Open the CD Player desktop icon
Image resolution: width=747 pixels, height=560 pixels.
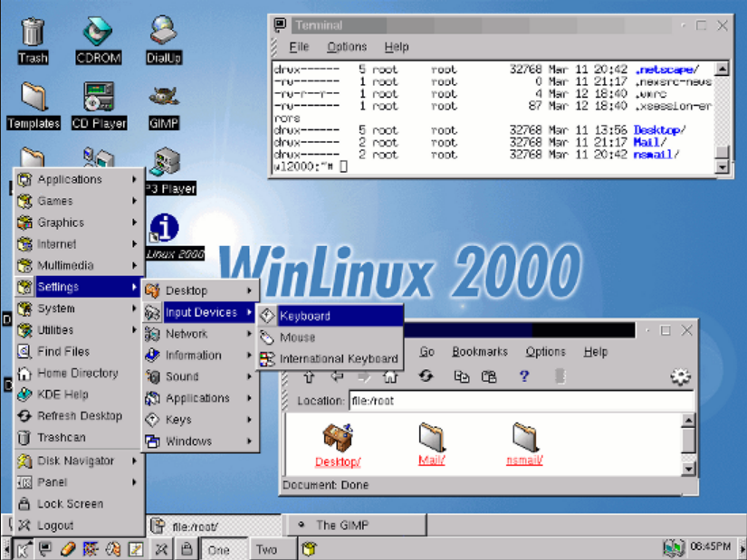[x=99, y=102]
